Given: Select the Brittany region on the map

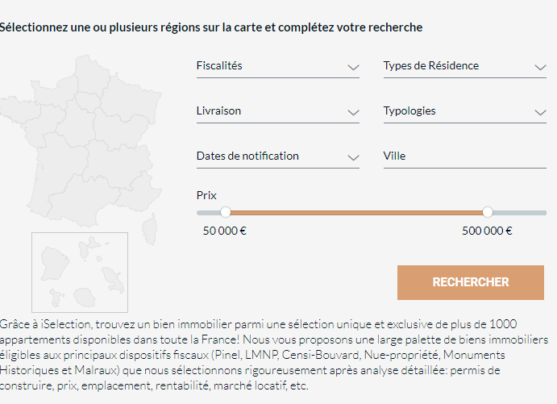Looking at the screenshot, I should tap(16, 108).
